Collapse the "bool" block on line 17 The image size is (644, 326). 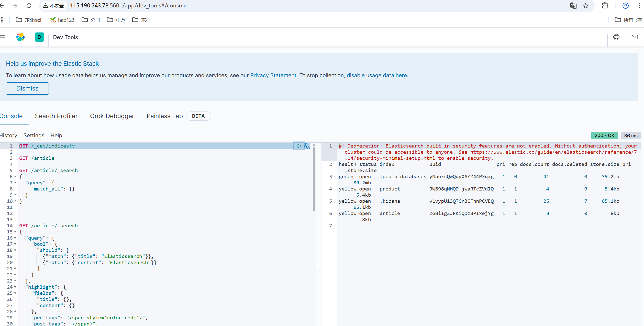[15, 244]
